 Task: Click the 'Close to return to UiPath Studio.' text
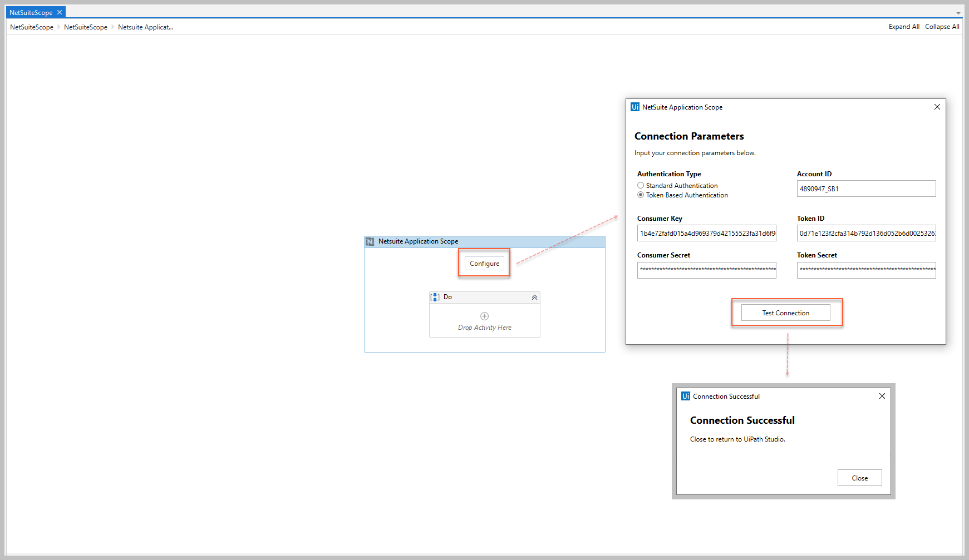(x=737, y=439)
